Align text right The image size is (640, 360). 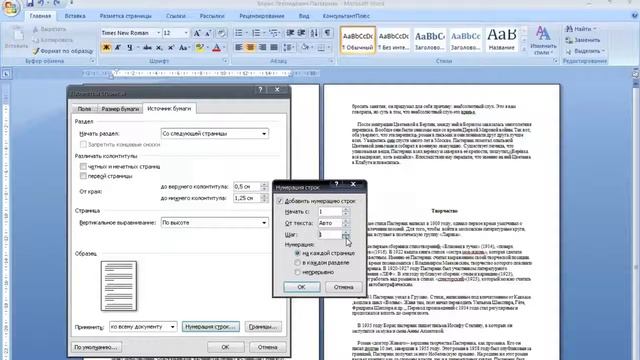coord(262,48)
